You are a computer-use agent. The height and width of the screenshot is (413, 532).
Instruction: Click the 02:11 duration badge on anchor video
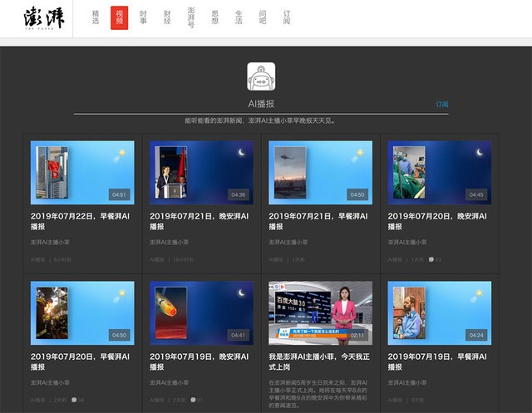(x=357, y=335)
